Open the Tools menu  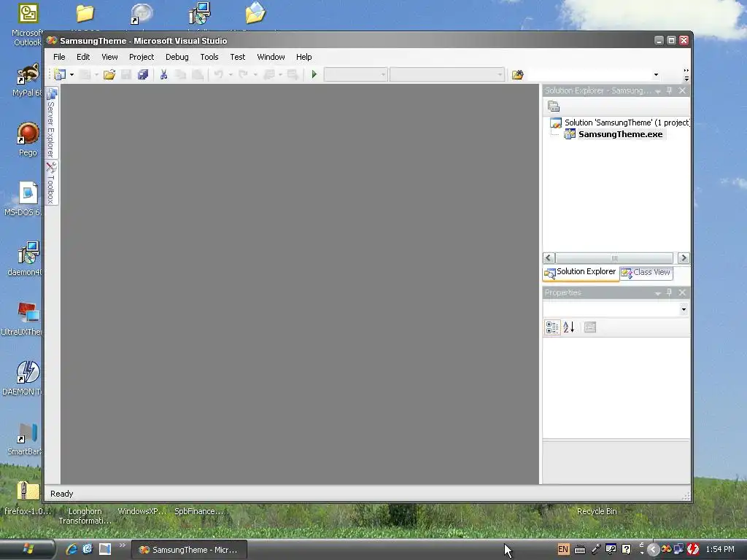click(209, 57)
